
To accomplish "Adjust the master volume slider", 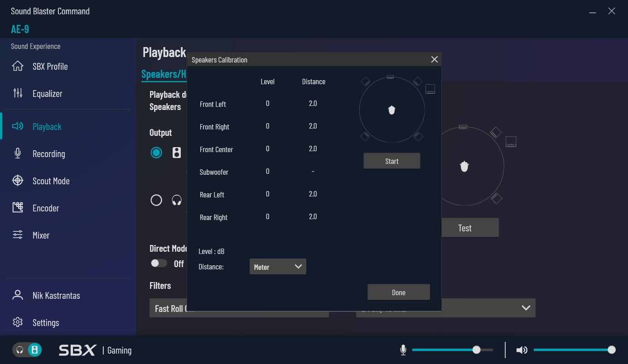I will 575,350.
